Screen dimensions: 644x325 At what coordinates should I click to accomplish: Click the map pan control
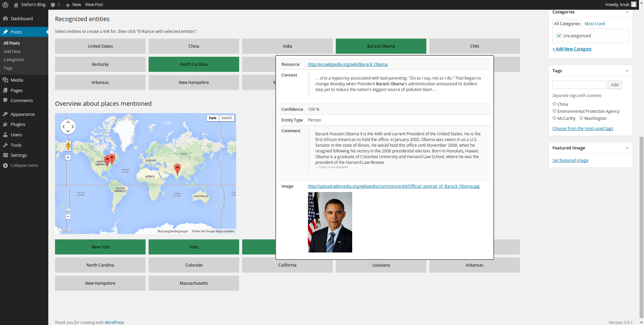click(x=68, y=127)
